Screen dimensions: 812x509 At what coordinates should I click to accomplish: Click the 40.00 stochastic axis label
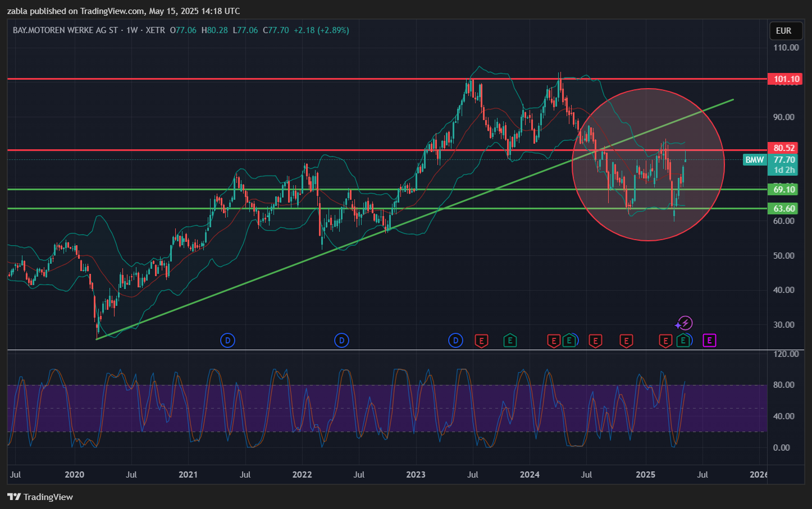point(784,416)
